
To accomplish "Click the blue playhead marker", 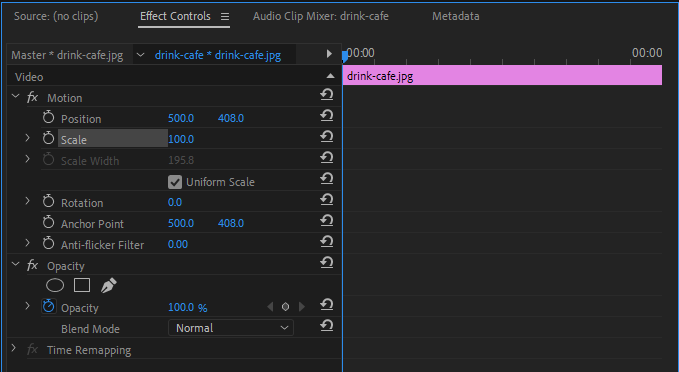I will tap(345, 56).
